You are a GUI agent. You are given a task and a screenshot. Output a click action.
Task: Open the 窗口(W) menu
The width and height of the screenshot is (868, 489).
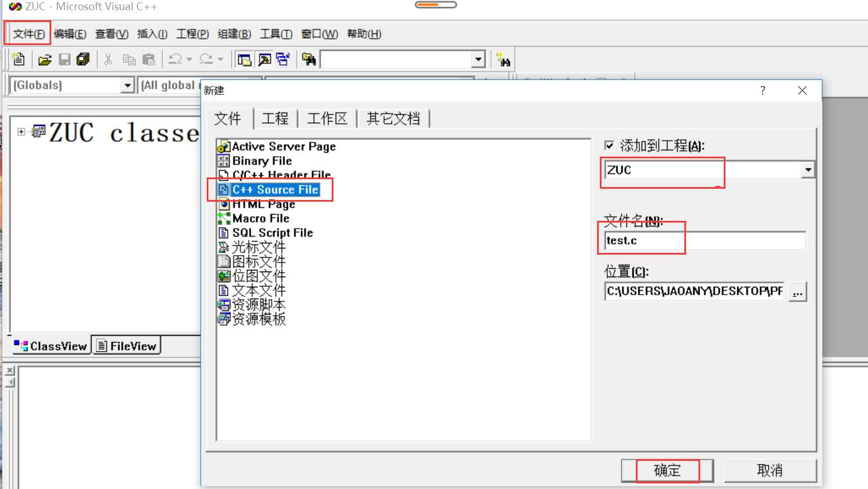click(x=319, y=34)
